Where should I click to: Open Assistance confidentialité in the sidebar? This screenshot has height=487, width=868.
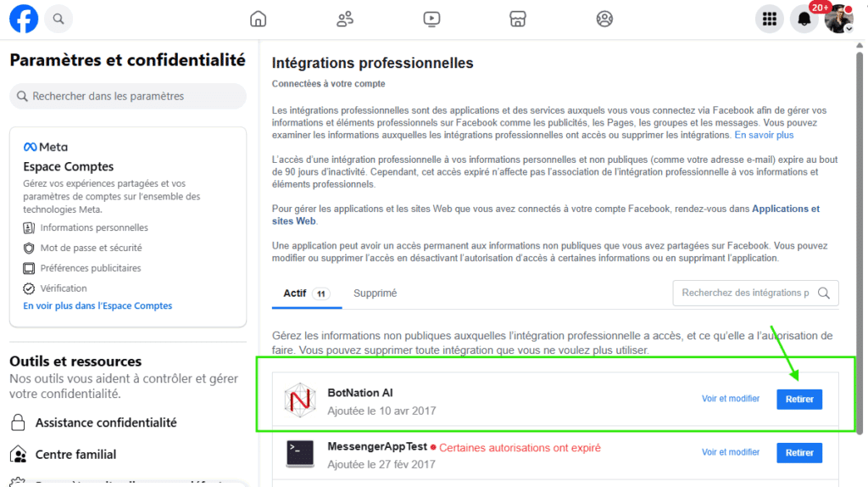pyautogui.click(x=106, y=423)
